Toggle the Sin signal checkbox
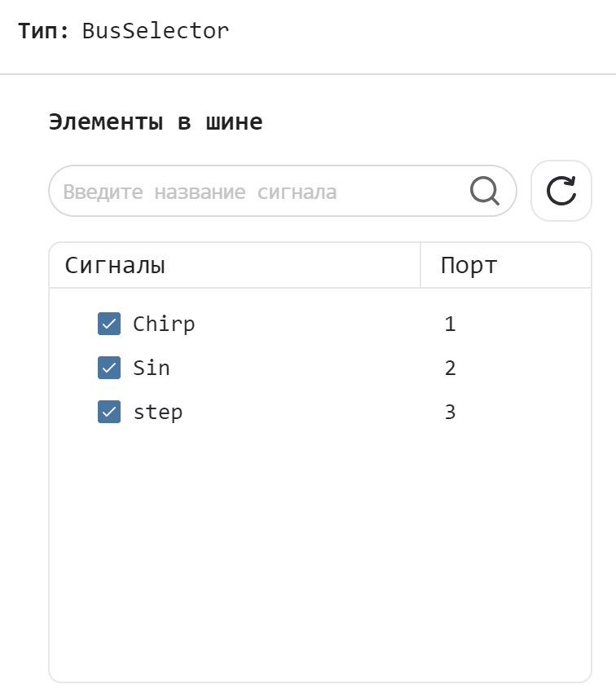 (109, 368)
